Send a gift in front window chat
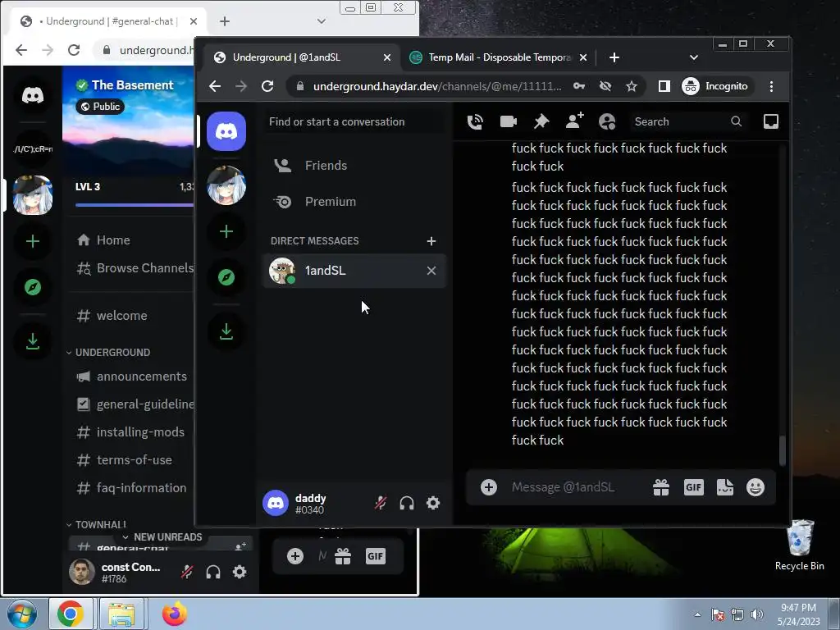The image size is (840, 630). click(x=661, y=487)
